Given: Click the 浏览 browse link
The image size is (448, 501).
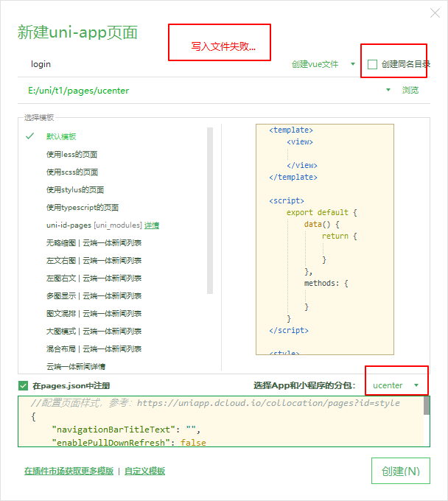Looking at the screenshot, I should [410, 90].
